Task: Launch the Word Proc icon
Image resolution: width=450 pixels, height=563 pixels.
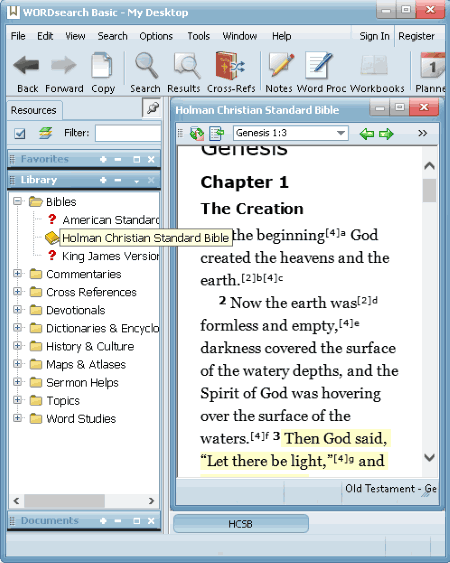Action: click(319, 65)
